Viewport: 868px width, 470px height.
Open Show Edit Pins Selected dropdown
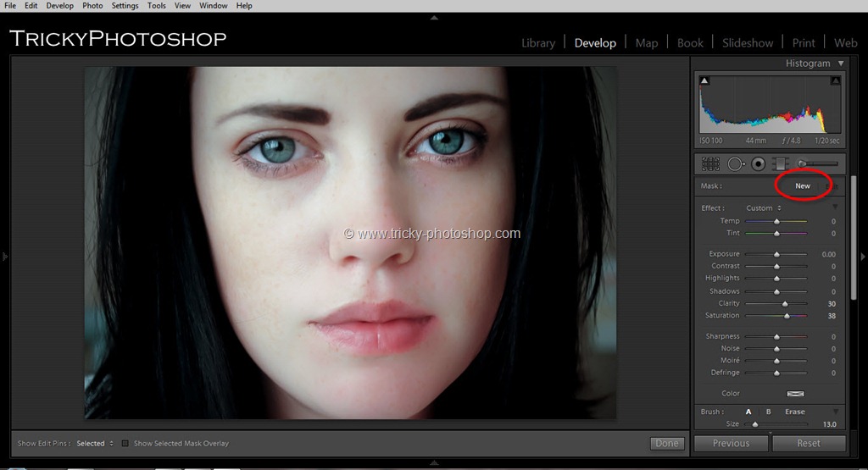coord(94,443)
